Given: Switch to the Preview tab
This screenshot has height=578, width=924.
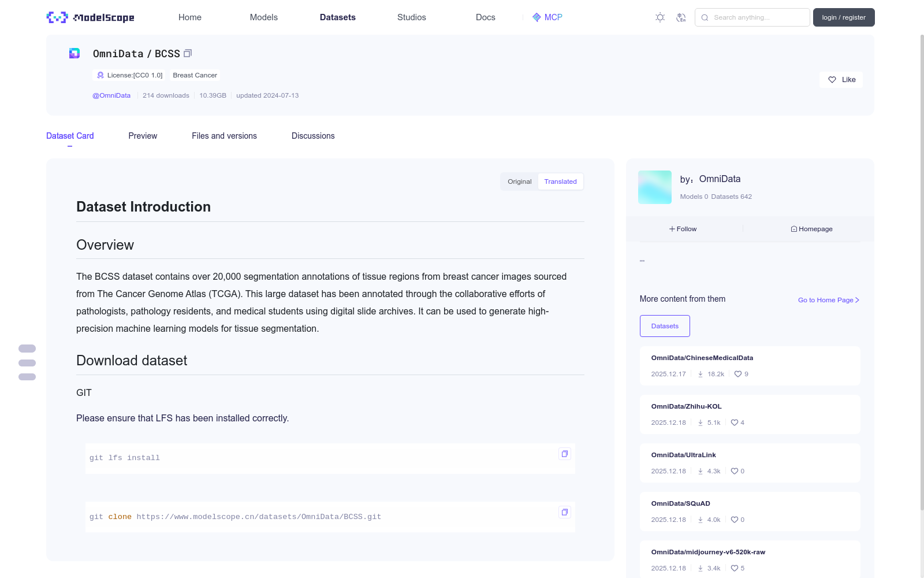Looking at the screenshot, I should coord(143,136).
